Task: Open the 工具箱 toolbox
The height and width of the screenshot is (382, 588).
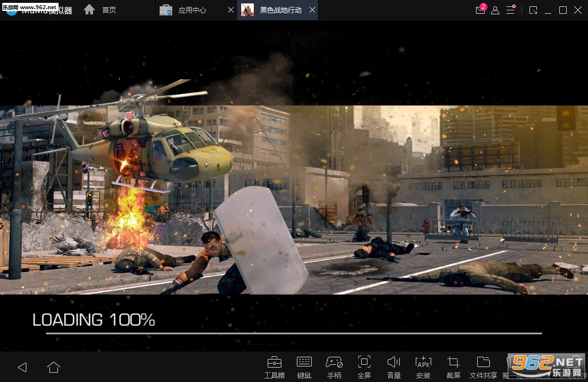Action: (x=274, y=368)
